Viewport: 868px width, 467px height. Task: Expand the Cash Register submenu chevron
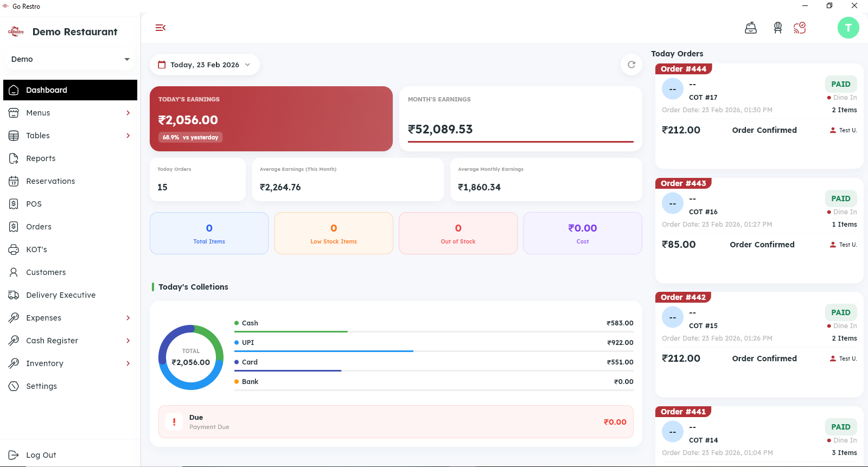click(128, 341)
